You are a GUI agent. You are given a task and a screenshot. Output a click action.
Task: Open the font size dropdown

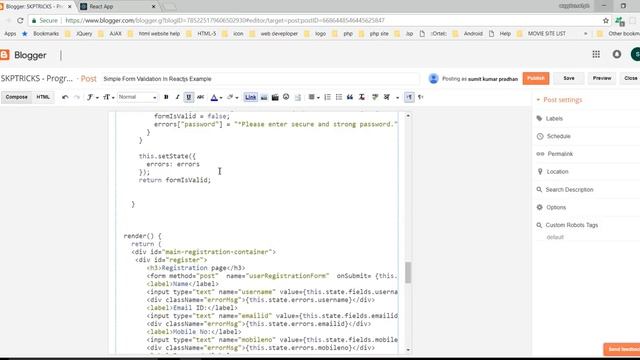point(109,97)
